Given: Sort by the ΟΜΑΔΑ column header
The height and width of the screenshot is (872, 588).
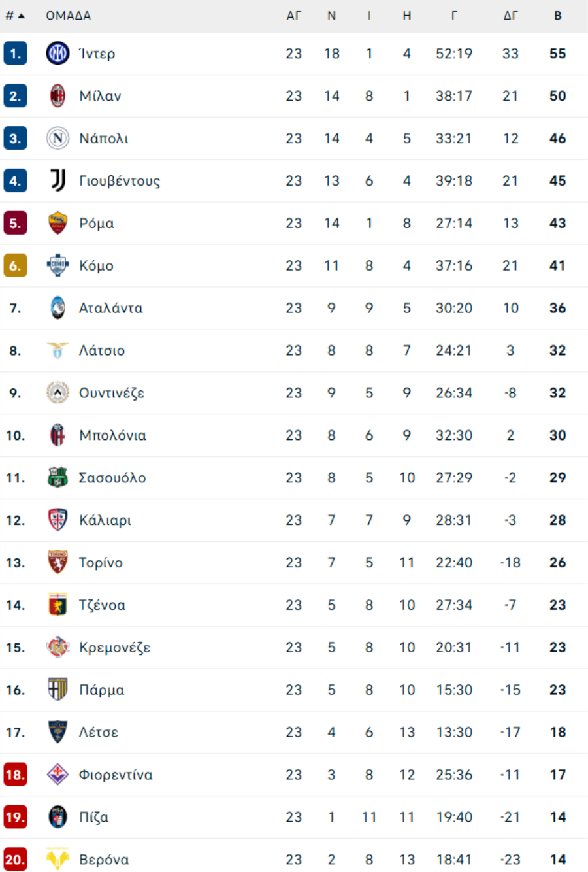Looking at the screenshot, I should (68, 16).
